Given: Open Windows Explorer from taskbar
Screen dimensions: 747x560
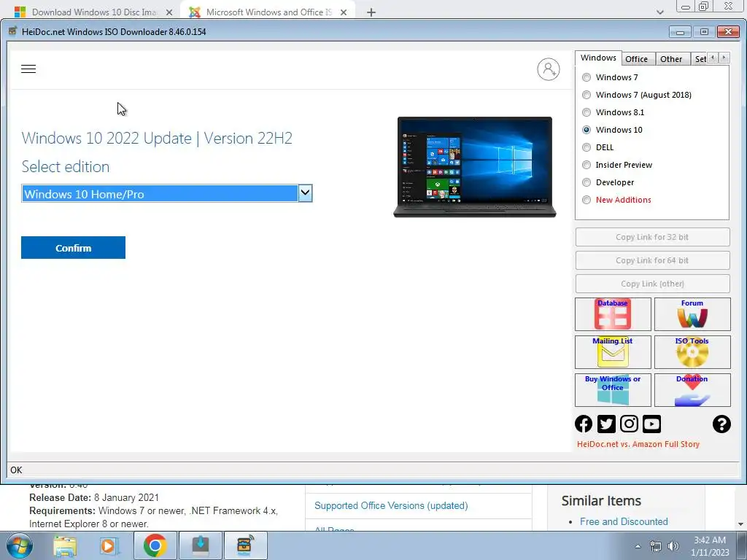Looking at the screenshot, I should pos(65,545).
